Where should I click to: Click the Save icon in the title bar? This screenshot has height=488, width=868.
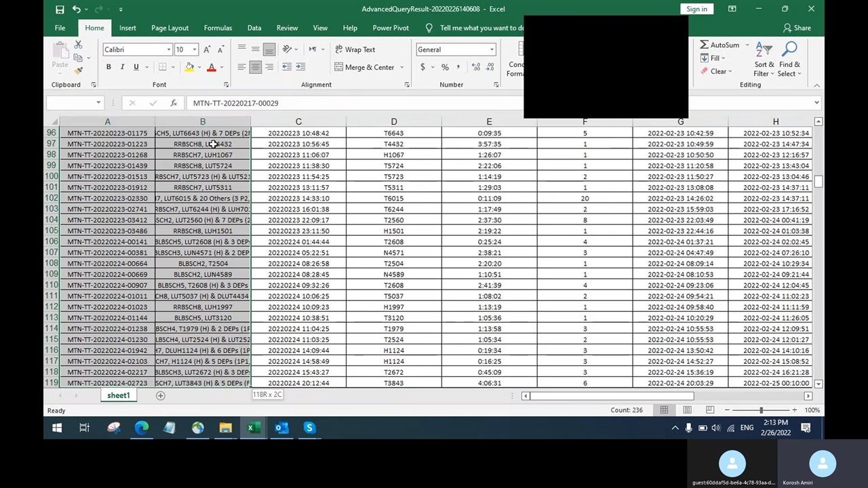pos(60,9)
